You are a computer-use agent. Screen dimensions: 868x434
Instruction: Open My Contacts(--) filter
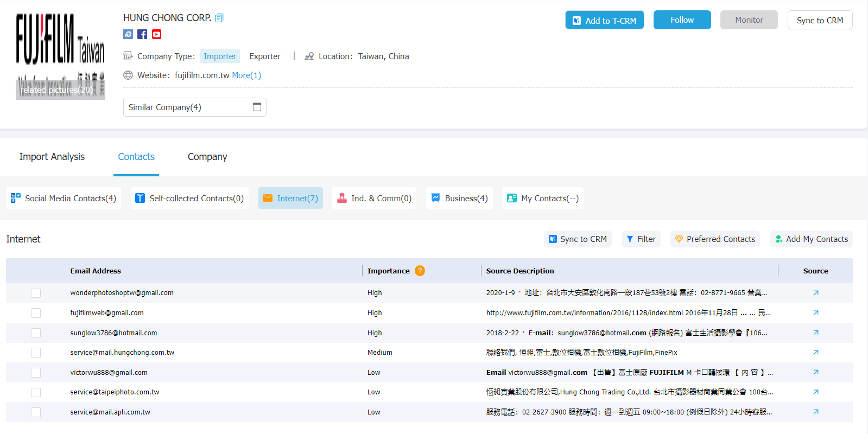[x=543, y=198]
